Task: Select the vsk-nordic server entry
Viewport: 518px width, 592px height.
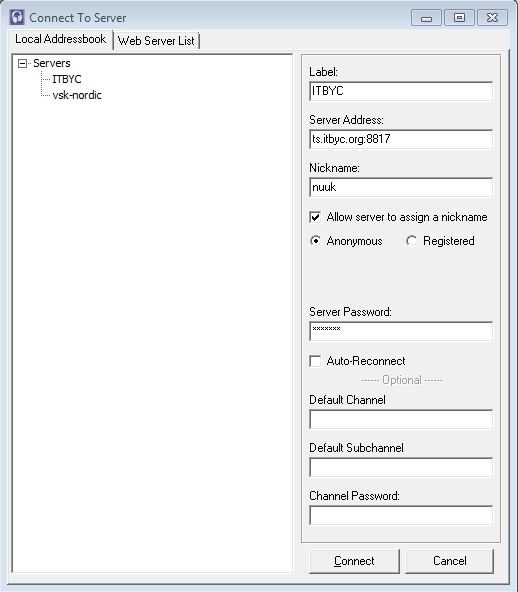Action: point(77,95)
